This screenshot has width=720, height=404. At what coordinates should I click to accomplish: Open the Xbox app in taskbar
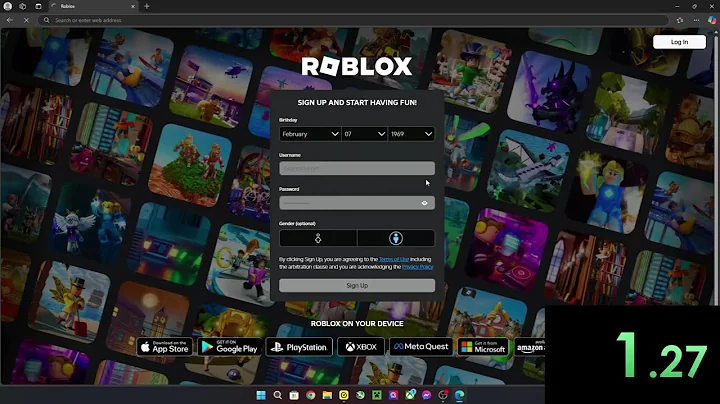(x=410, y=395)
